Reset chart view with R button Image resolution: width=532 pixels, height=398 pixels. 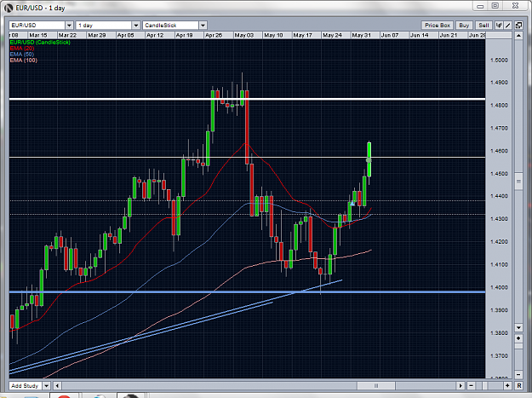[x=518, y=386]
